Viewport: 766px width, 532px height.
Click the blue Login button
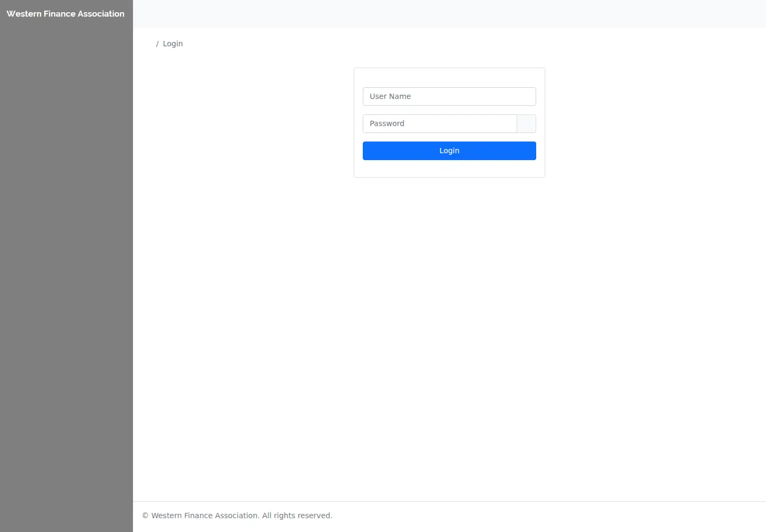click(x=449, y=151)
